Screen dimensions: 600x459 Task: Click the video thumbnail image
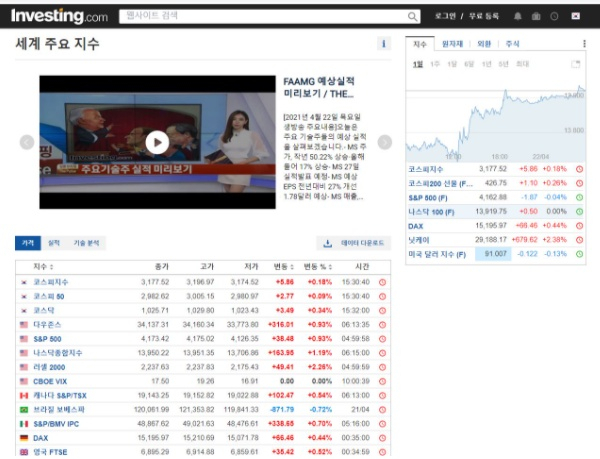point(157,142)
